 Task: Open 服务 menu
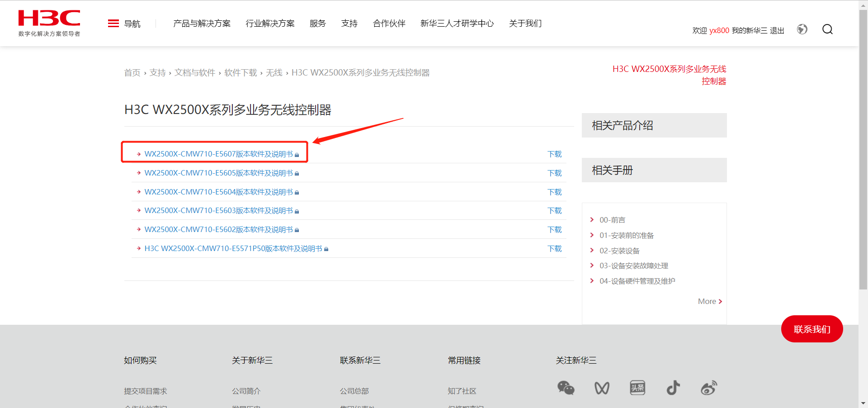click(x=318, y=24)
